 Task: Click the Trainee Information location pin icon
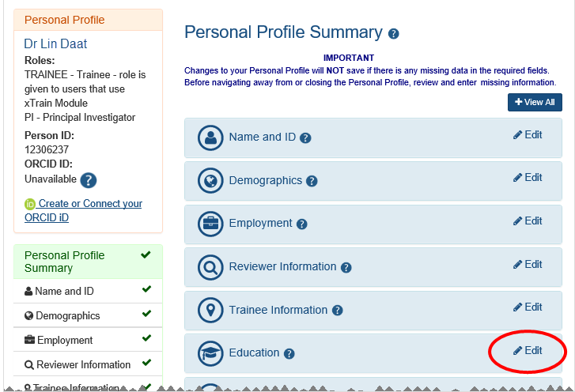[210, 311]
